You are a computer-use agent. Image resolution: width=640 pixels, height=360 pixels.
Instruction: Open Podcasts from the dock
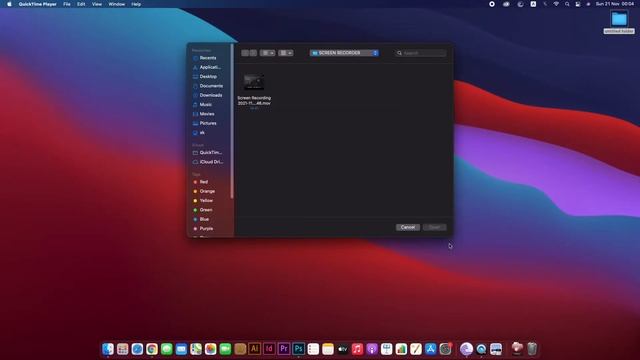[x=372, y=349]
